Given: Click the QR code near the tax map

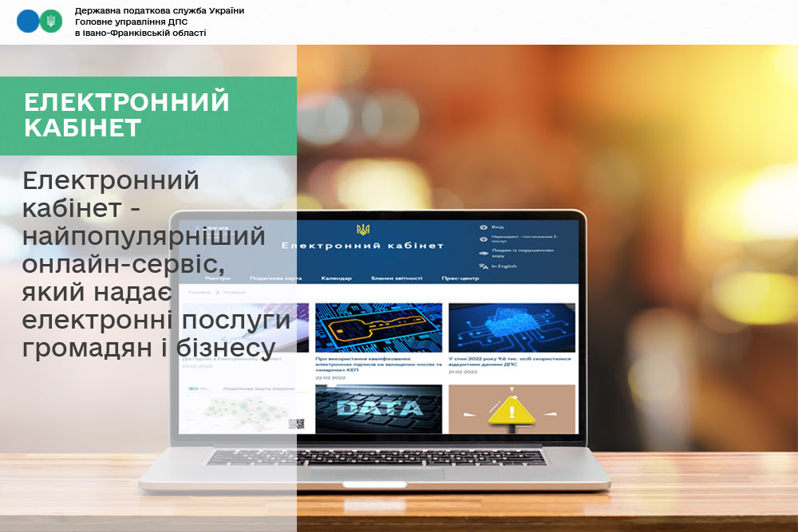Looking at the screenshot, I should point(297,424).
